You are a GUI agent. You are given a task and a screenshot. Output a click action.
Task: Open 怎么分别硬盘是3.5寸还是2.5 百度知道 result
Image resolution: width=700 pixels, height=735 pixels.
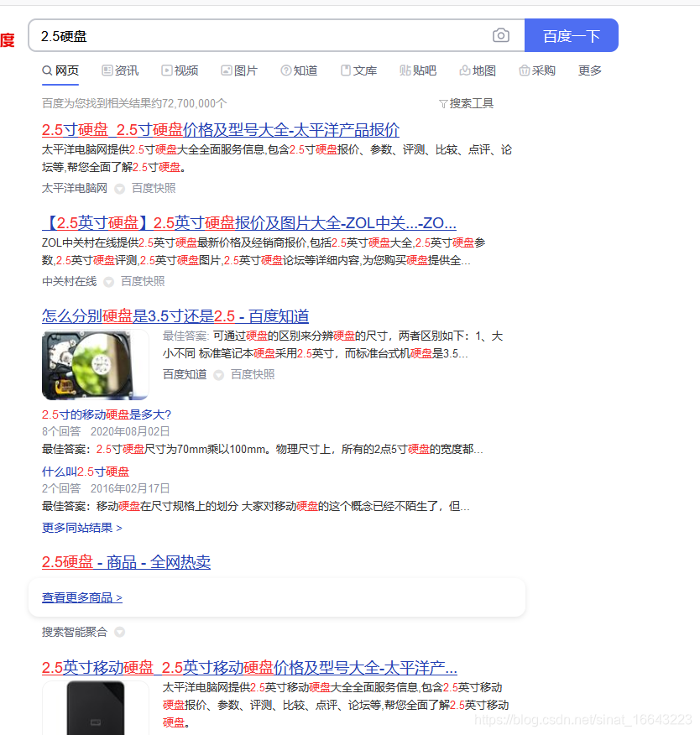pyautogui.click(x=175, y=316)
